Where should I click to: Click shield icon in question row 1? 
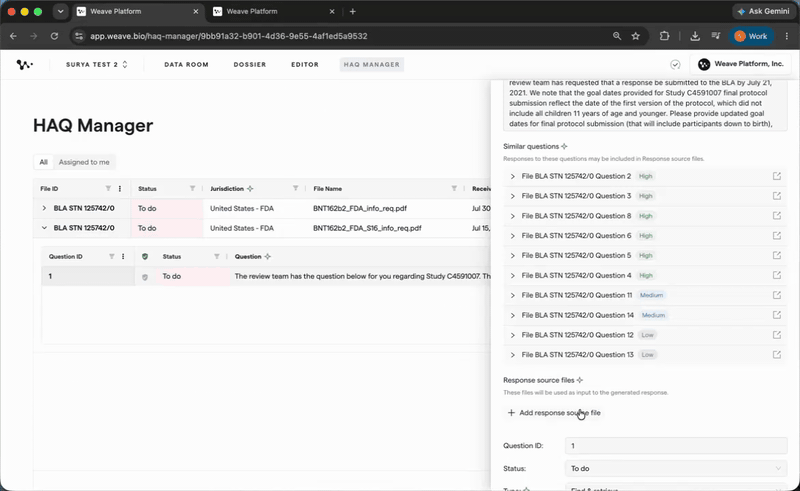tap(145, 277)
